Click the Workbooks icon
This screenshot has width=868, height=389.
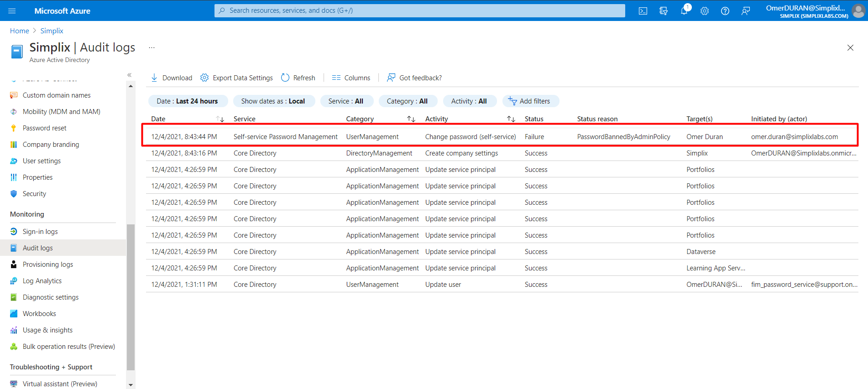(14, 314)
